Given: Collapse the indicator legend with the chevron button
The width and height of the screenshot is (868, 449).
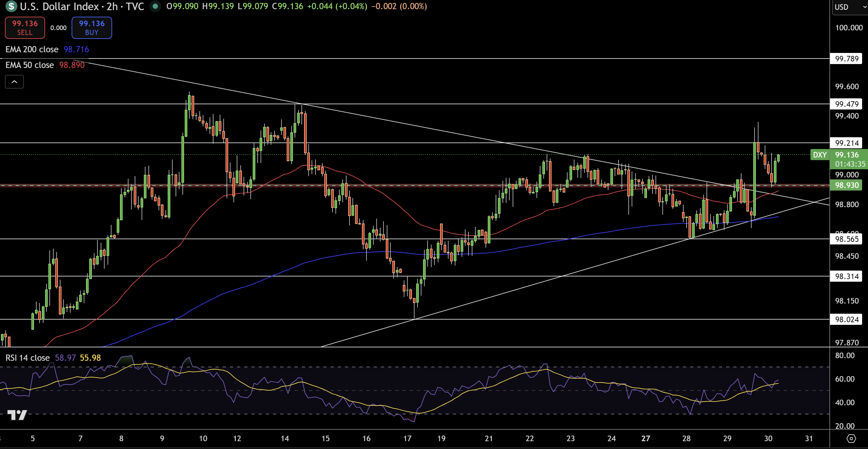Looking at the screenshot, I should tap(14, 81).
